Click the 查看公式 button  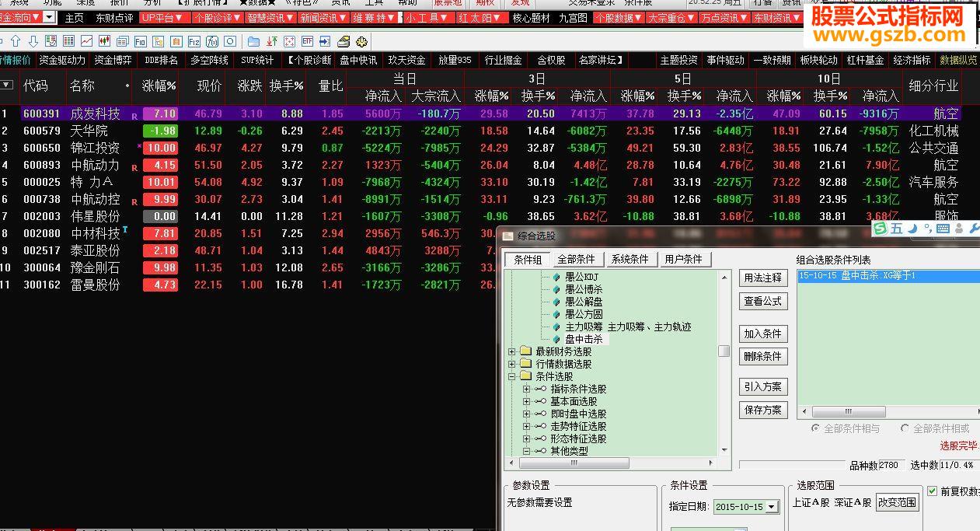[762, 301]
